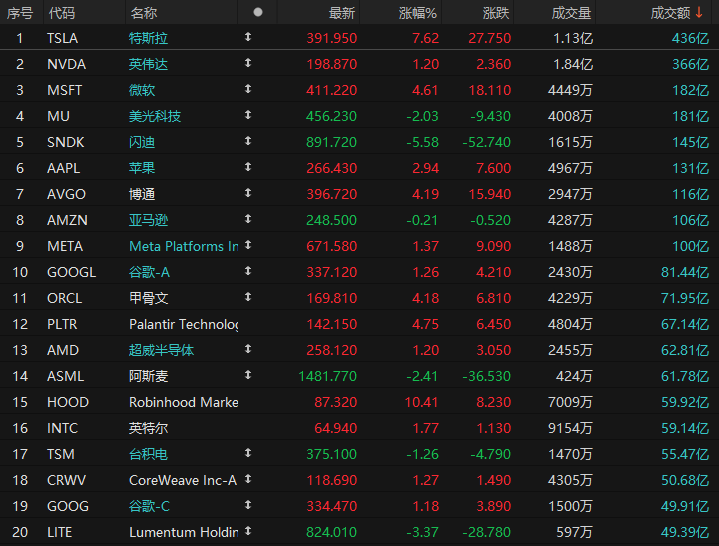This screenshot has height=546, width=719.
Task: Select the Palantir Technolog name cell
Action: click(183, 324)
